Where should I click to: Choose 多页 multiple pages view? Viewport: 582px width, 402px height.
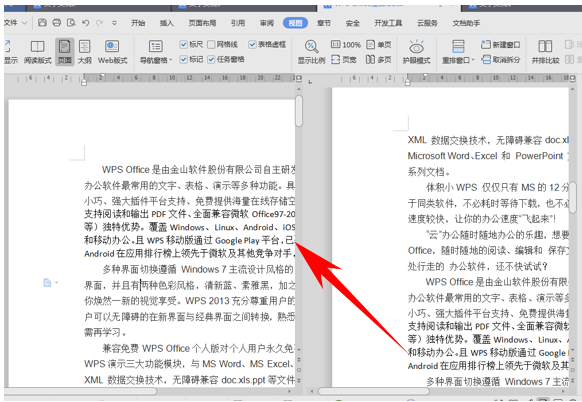tap(379, 59)
